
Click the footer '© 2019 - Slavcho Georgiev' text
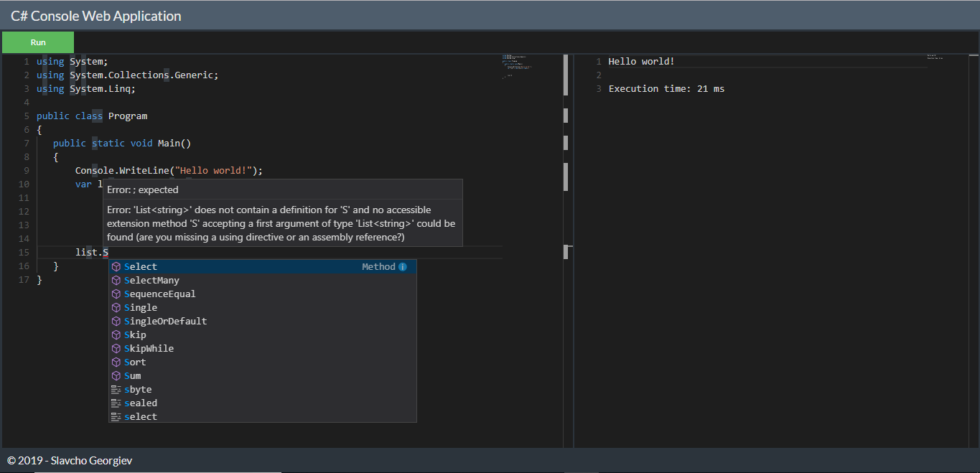coord(70,461)
